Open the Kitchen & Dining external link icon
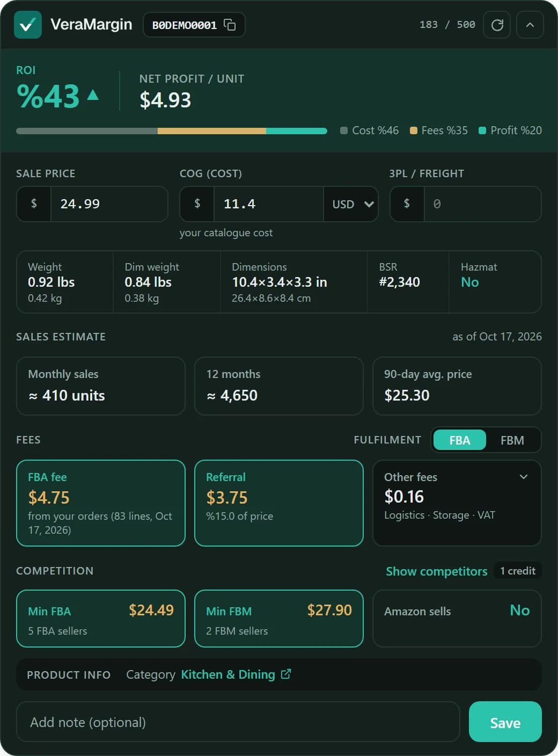 pyautogui.click(x=286, y=674)
